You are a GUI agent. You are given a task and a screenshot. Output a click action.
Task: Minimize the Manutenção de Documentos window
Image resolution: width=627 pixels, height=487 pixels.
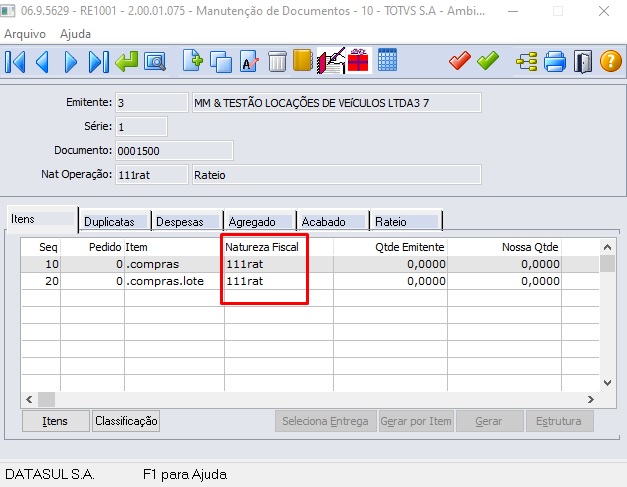(x=513, y=11)
